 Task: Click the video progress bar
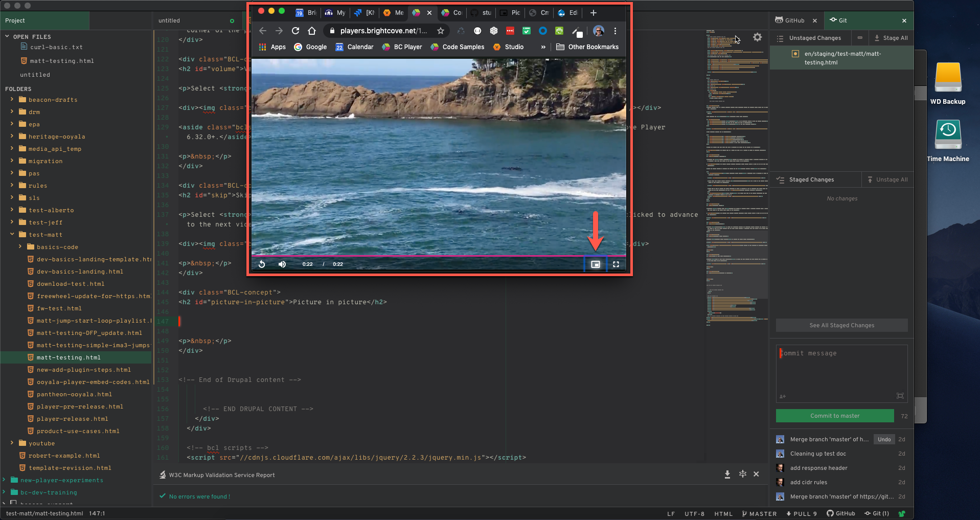[438, 256]
